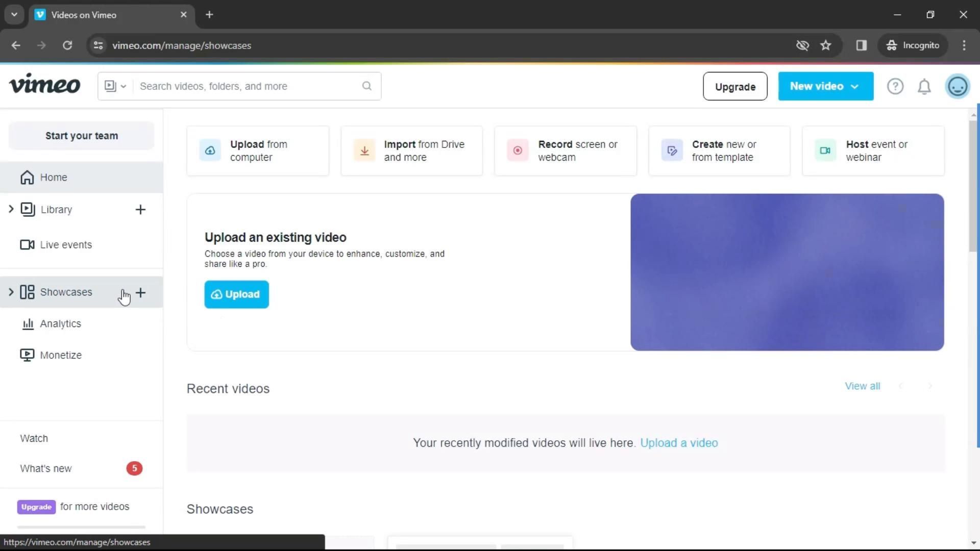The width and height of the screenshot is (980, 551).
Task: Click the 'Upload a video' link
Action: pyautogui.click(x=678, y=443)
